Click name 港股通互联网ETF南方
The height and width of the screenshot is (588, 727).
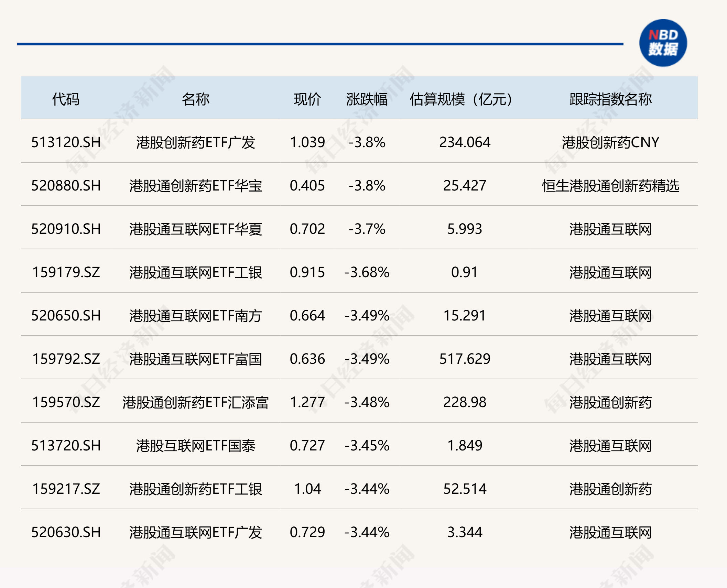pyautogui.click(x=196, y=316)
